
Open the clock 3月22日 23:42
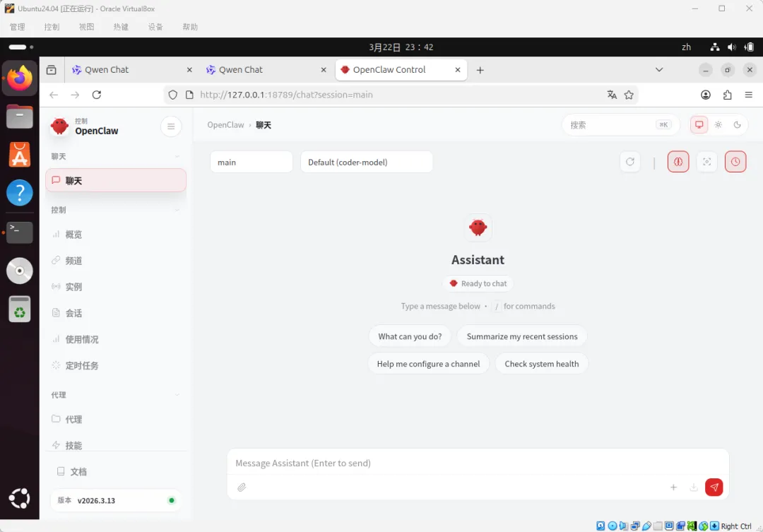[x=401, y=47]
